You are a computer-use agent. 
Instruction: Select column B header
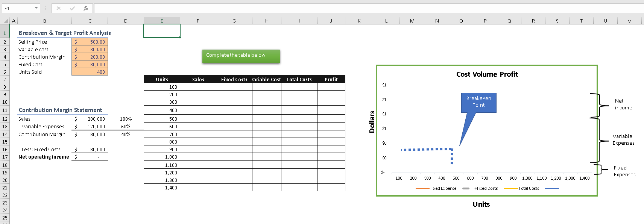[x=44, y=21]
